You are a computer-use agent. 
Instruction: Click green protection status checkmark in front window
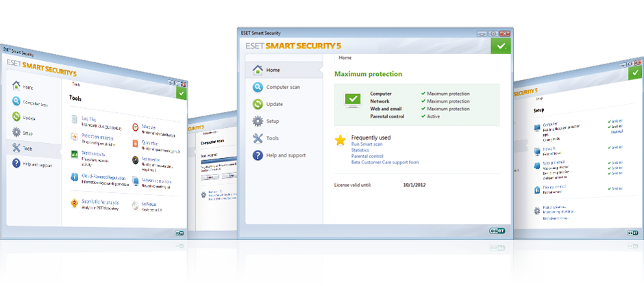pos(501,46)
